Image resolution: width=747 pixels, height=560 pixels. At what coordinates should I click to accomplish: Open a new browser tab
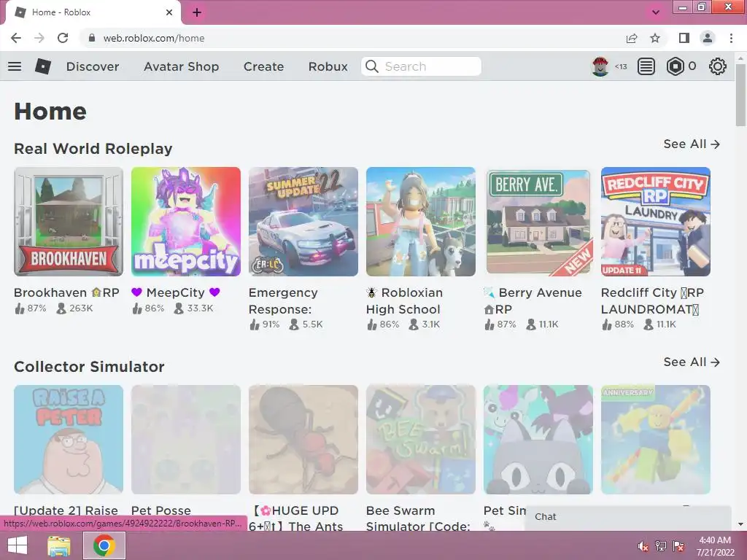point(197,12)
